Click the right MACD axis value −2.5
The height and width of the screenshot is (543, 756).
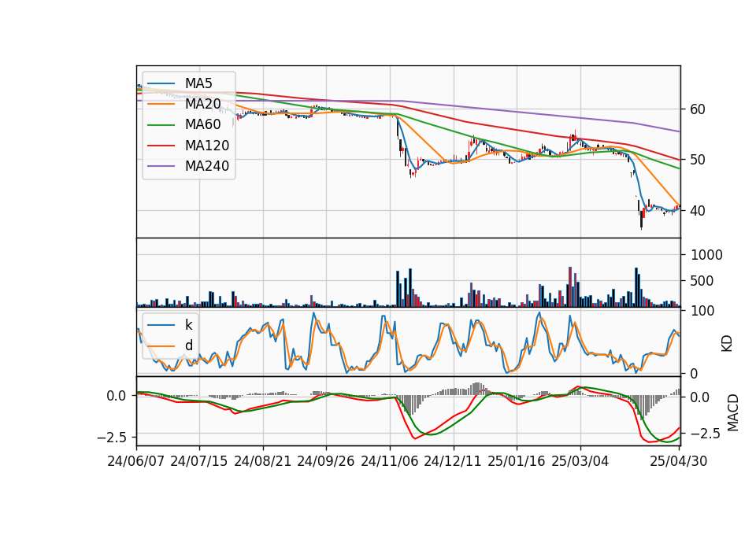click(x=706, y=434)
